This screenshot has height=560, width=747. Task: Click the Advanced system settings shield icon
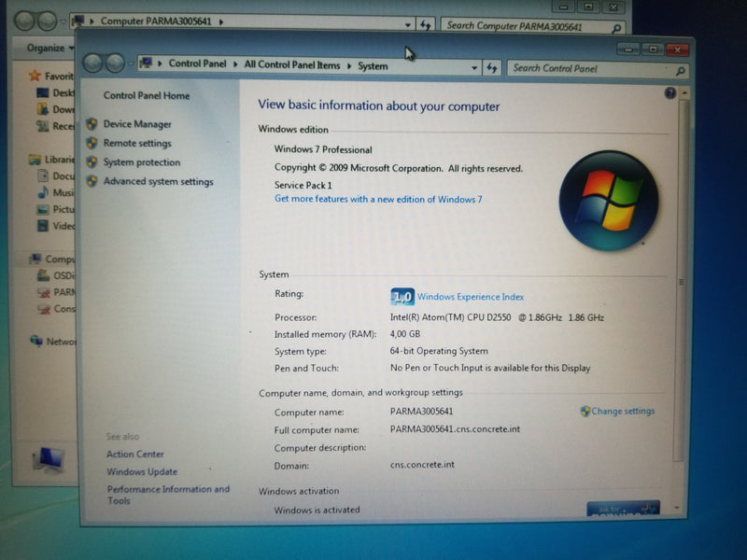pyautogui.click(x=92, y=182)
